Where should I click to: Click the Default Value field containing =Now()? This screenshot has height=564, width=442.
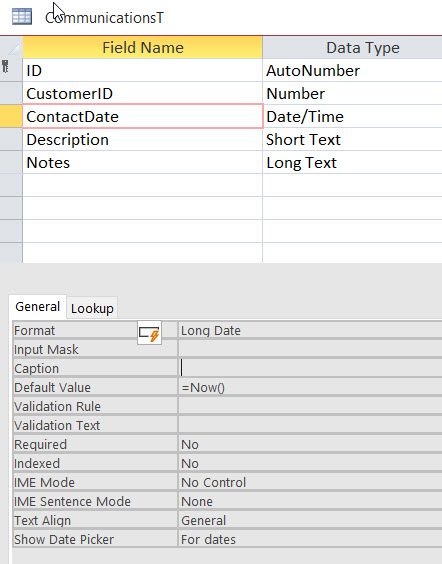pyautogui.click(x=310, y=387)
